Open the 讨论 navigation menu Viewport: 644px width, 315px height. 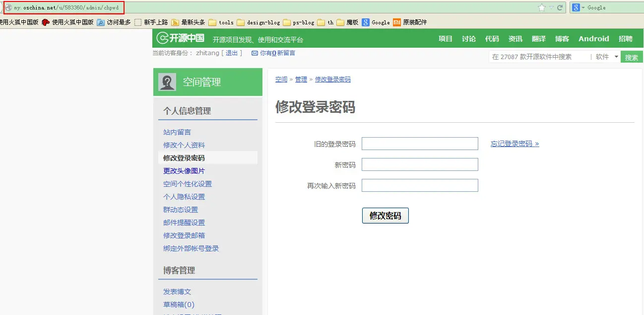[469, 39]
